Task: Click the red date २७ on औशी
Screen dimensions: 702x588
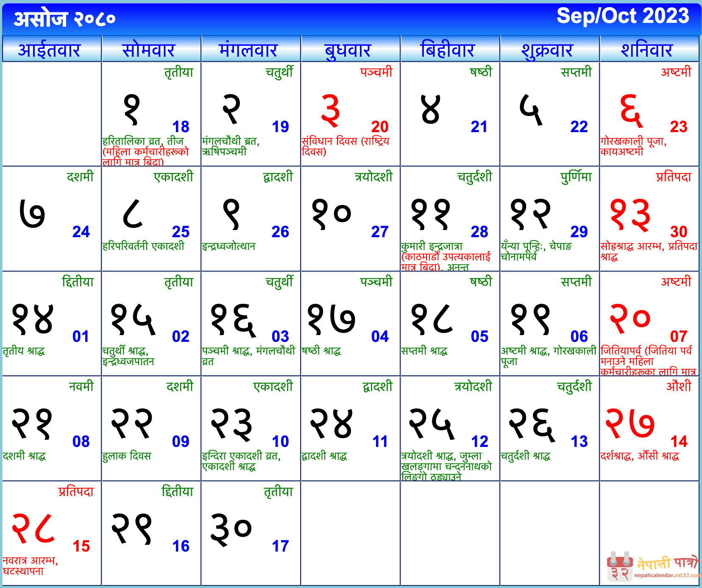Action: pyautogui.click(x=630, y=423)
